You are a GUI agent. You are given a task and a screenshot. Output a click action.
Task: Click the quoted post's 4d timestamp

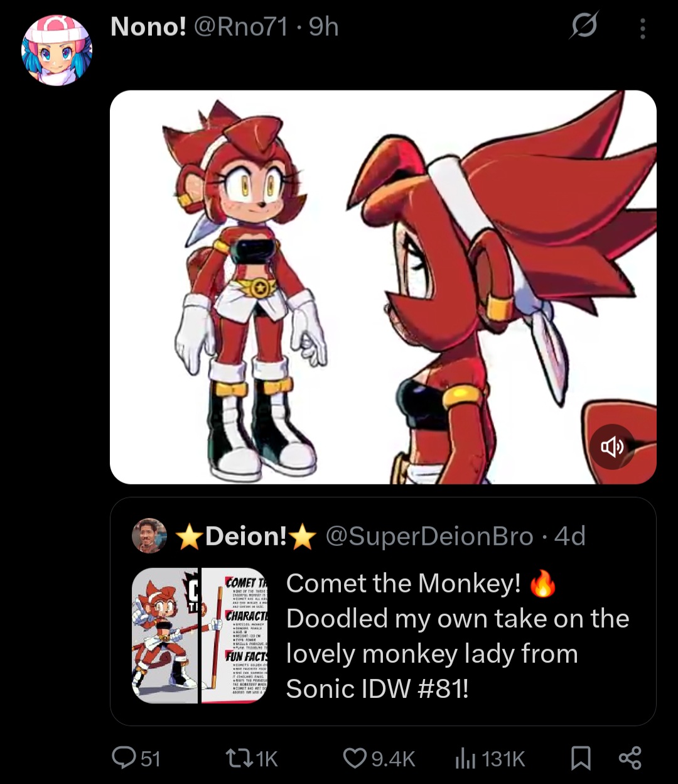point(570,536)
